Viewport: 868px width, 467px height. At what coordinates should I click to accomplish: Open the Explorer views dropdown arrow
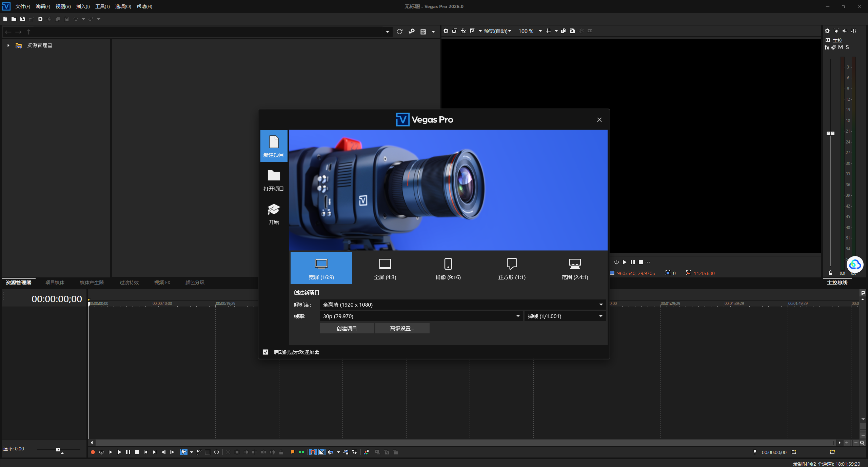point(433,32)
